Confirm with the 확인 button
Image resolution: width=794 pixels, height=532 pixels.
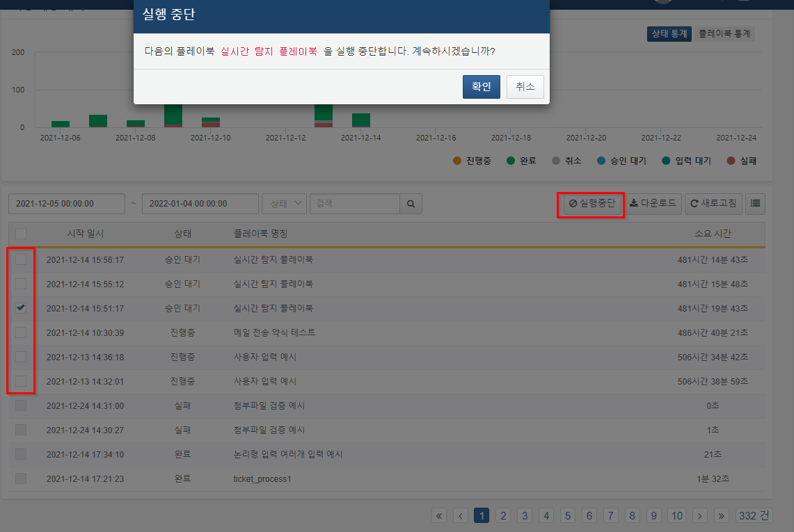point(481,86)
